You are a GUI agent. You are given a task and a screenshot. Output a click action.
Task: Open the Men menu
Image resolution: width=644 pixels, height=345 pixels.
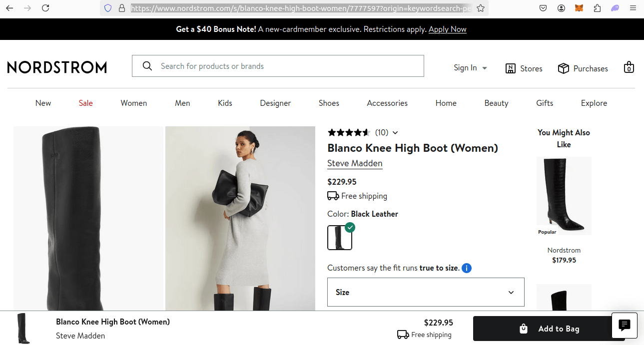coord(182,103)
